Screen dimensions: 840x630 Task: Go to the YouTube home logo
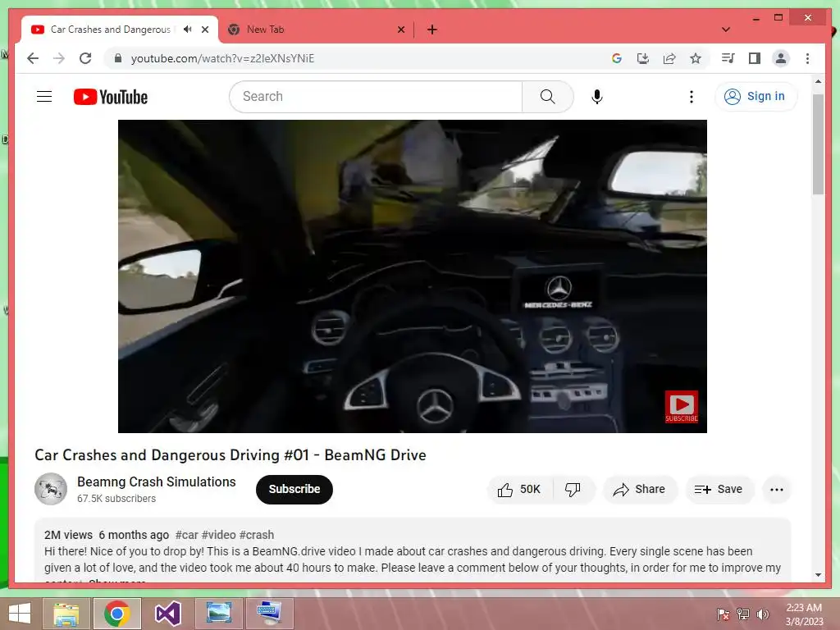click(x=111, y=97)
